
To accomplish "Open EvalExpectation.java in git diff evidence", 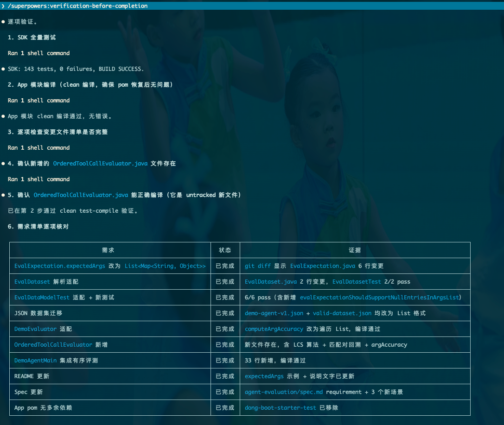I will tap(323, 266).
